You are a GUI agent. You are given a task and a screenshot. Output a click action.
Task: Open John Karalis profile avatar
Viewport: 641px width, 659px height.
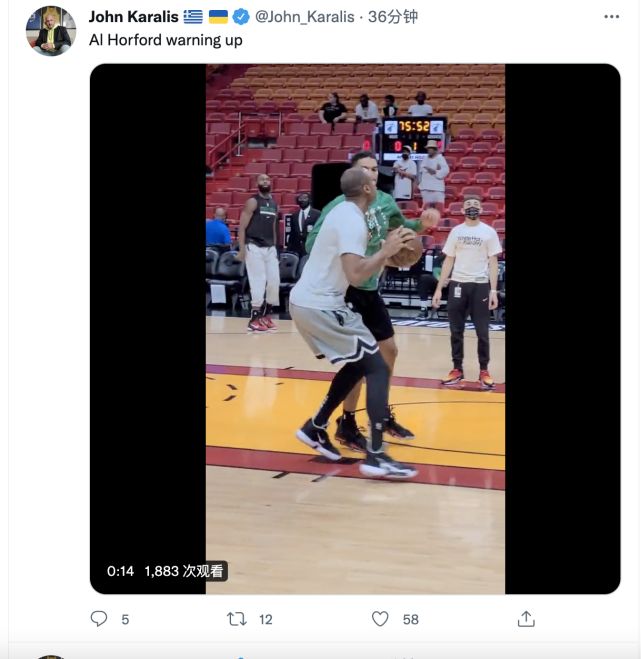tap(50, 31)
